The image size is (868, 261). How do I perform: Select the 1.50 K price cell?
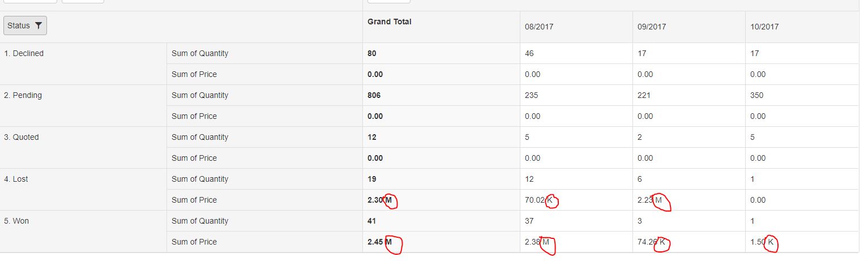tap(762, 242)
